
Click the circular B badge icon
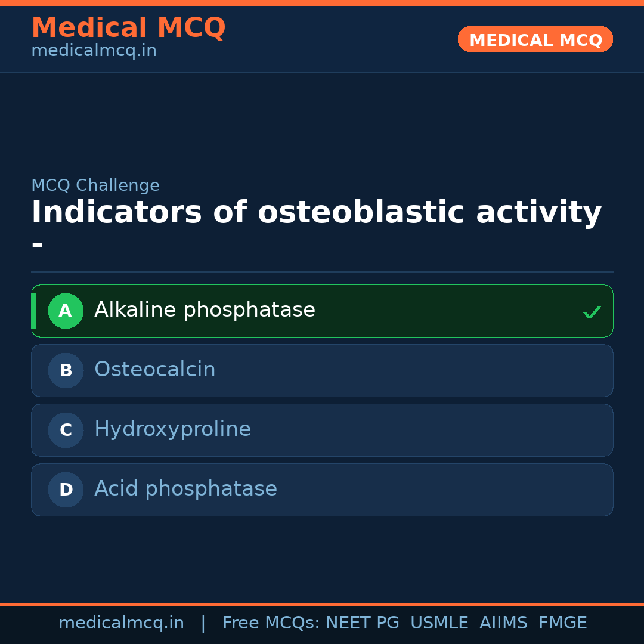click(x=66, y=370)
